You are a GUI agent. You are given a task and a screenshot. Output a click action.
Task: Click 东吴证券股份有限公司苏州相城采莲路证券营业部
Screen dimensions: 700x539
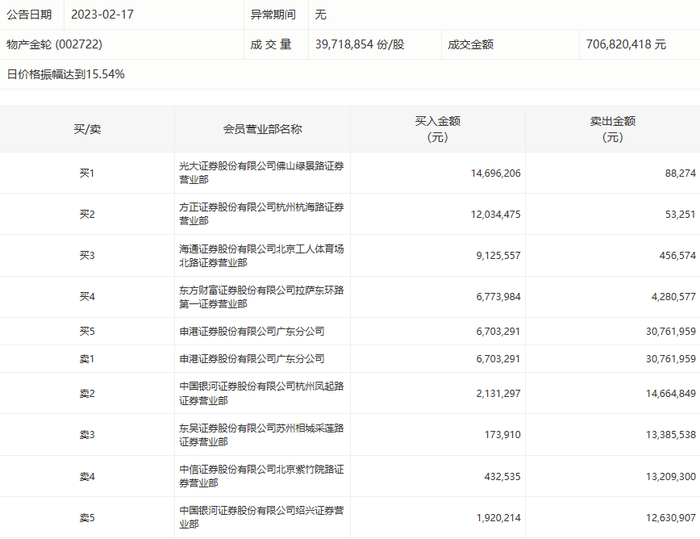pos(262,435)
